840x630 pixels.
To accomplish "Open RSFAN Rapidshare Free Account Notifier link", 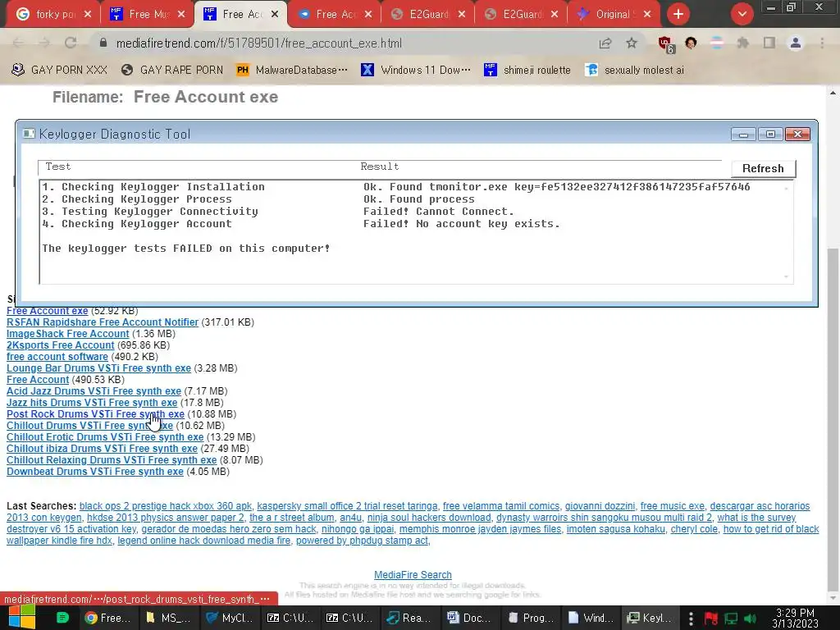I will (103, 322).
